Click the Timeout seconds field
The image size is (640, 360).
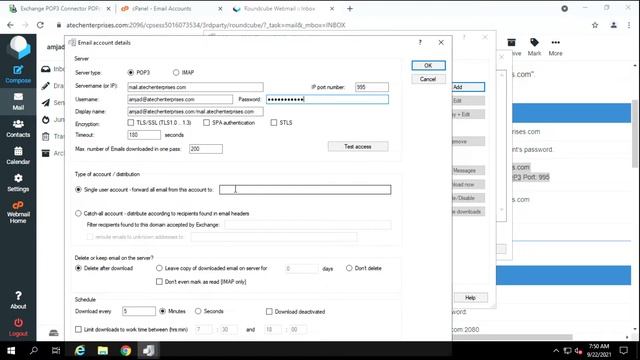pyautogui.click(x=144, y=135)
